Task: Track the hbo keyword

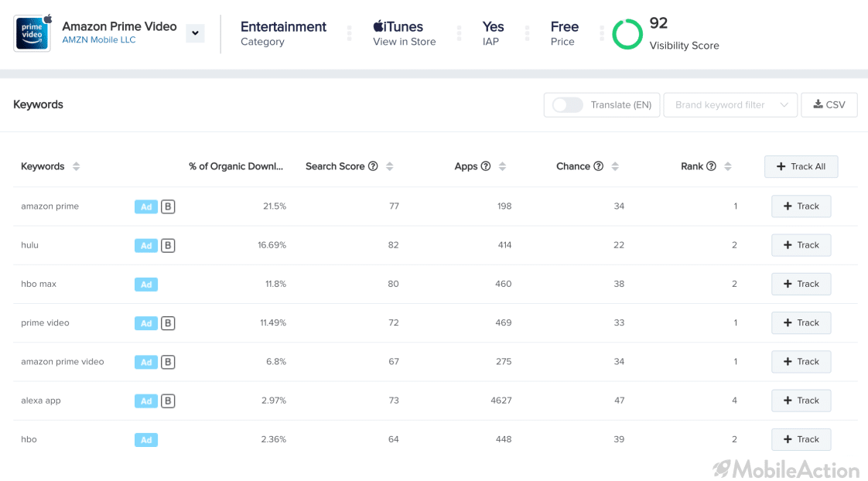Action: (x=801, y=439)
